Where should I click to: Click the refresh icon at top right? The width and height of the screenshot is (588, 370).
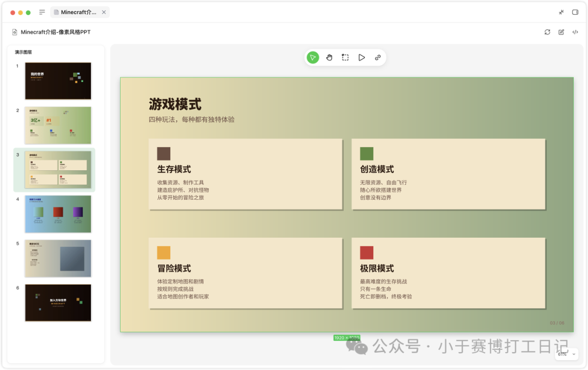point(548,32)
